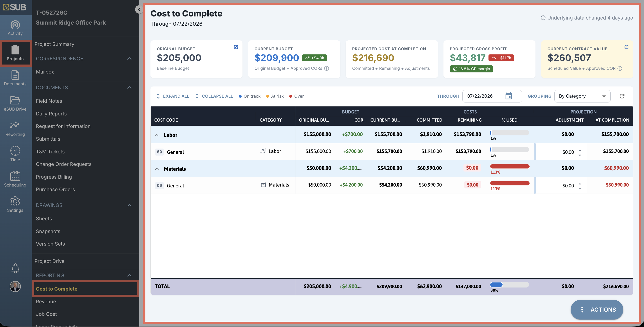Click Expand All
This screenshot has height=327, width=644.
click(172, 96)
